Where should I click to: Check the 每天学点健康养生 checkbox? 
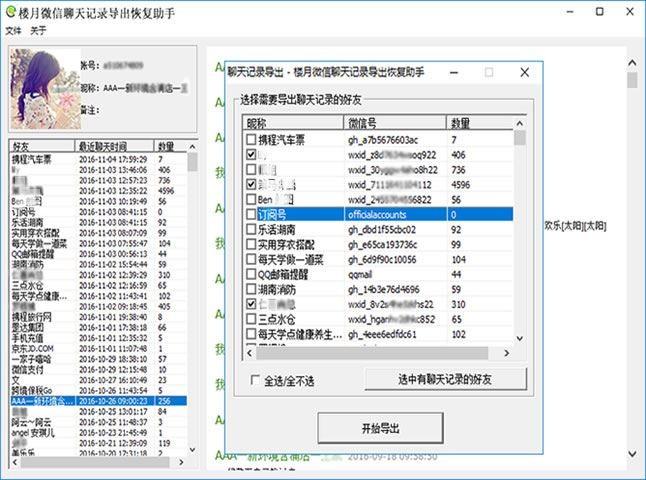(251, 334)
